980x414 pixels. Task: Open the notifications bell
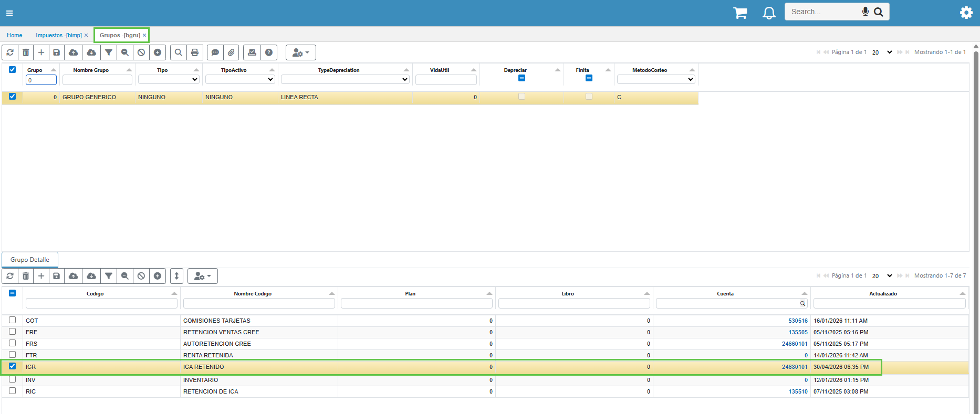[769, 13]
